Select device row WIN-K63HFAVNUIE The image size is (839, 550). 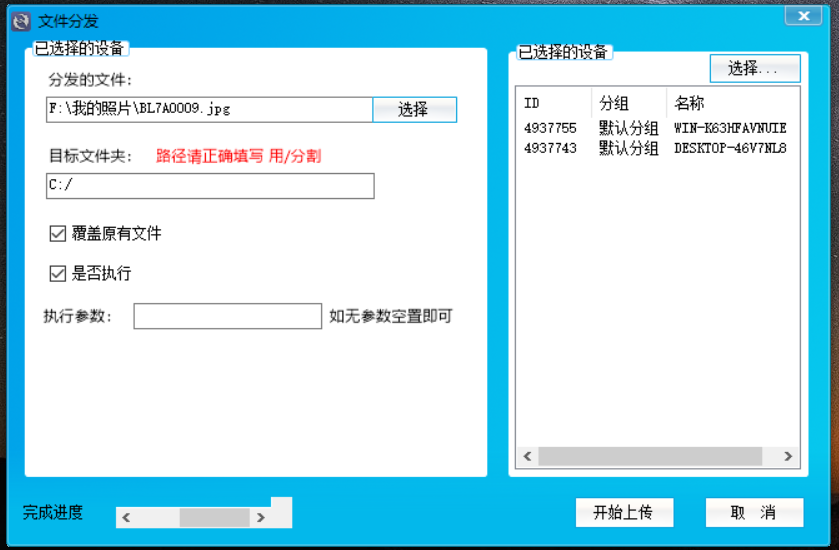pos(729,129)
